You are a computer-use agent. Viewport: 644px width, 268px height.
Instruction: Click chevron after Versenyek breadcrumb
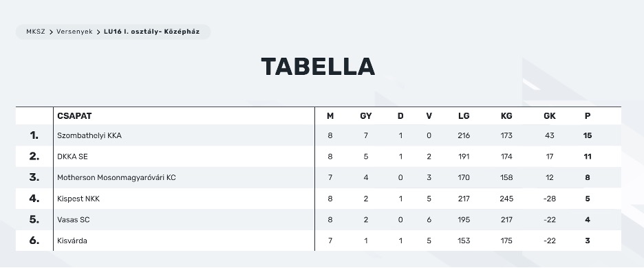pyautogui.click(x=98, y=32)
